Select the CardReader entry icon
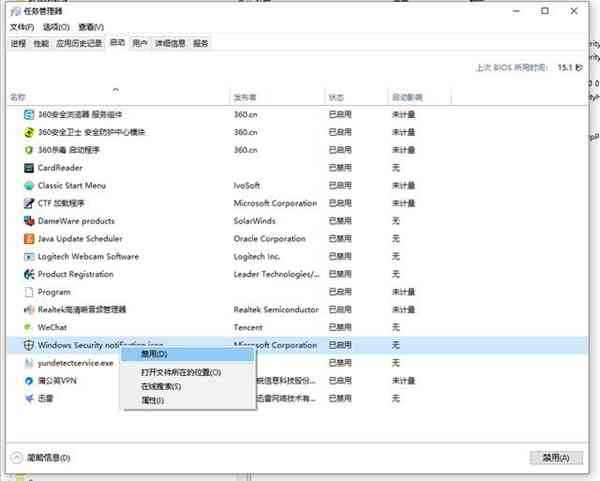Image resolution: width=600 pixels, height=481 pixels. [x=29, y=168]
